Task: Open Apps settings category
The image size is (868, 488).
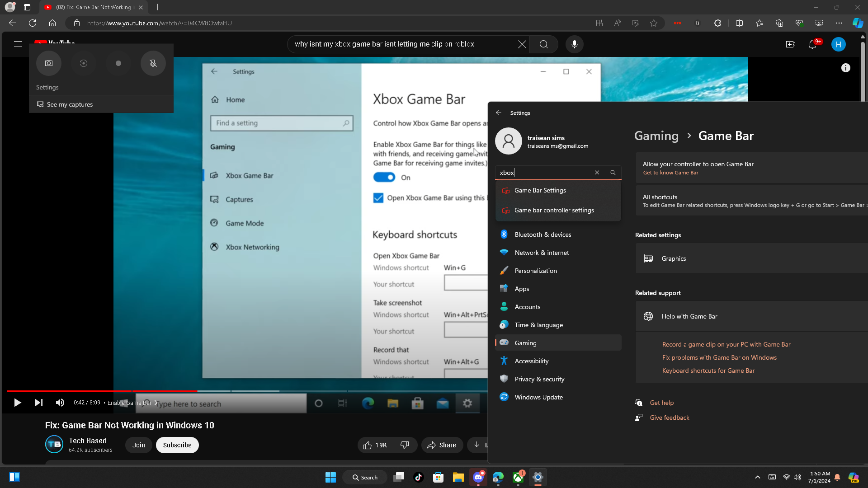Action: tap(558, 289)
